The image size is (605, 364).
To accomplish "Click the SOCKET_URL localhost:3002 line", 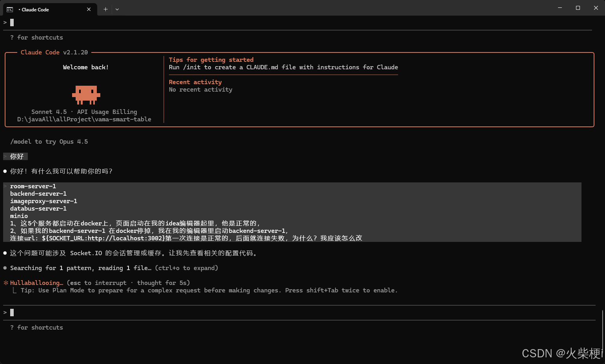I will point(186,238).
